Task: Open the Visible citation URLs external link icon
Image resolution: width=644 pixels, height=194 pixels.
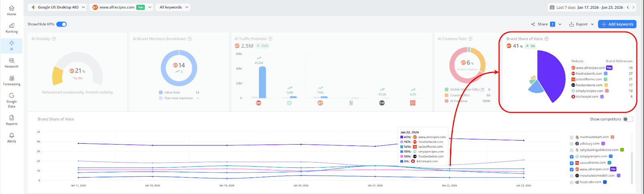Action: tap(483, 90)
